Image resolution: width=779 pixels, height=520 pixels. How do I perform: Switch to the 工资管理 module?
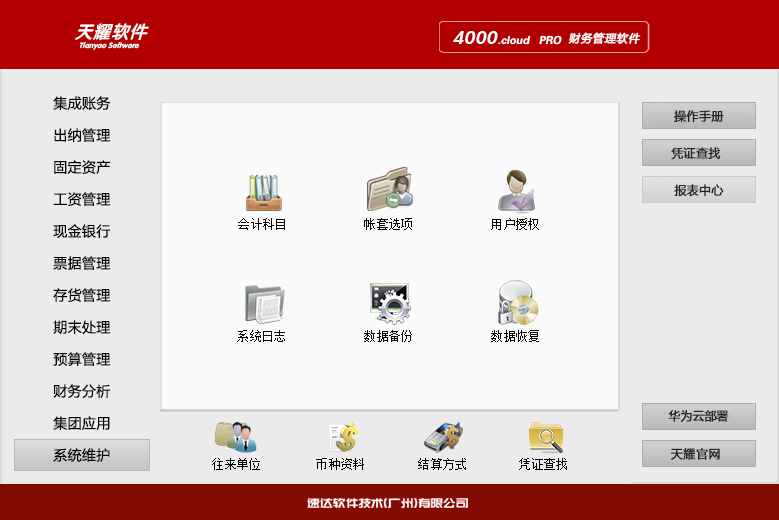tap(81, 199)
